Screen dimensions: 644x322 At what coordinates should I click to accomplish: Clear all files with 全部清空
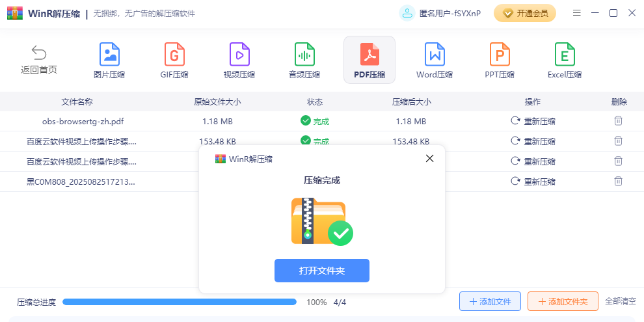coord(621,301)
